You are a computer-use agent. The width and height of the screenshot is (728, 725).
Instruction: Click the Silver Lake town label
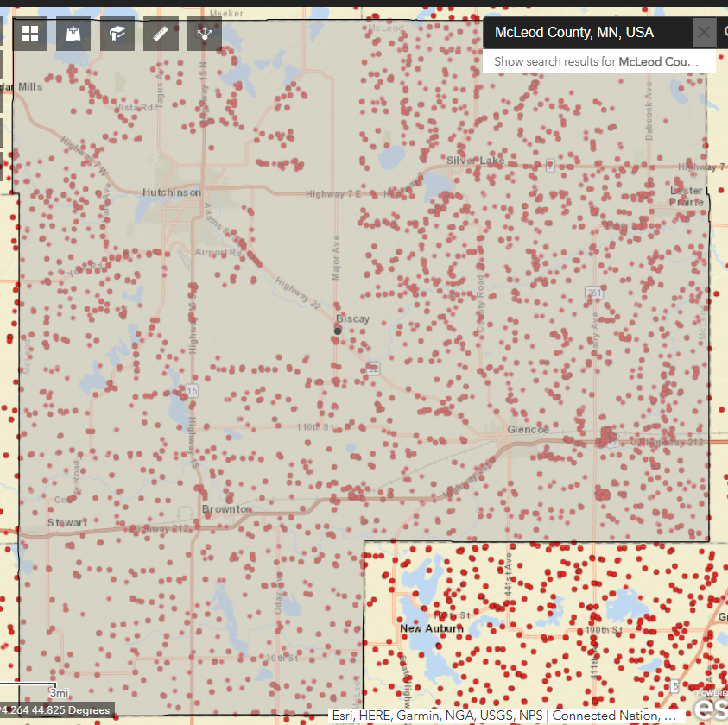(x=476, y=161)
